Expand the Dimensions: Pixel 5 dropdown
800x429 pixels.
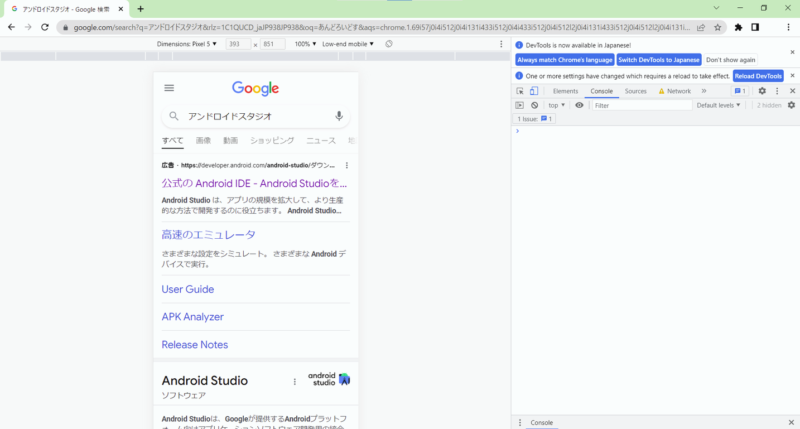(187, 44)
